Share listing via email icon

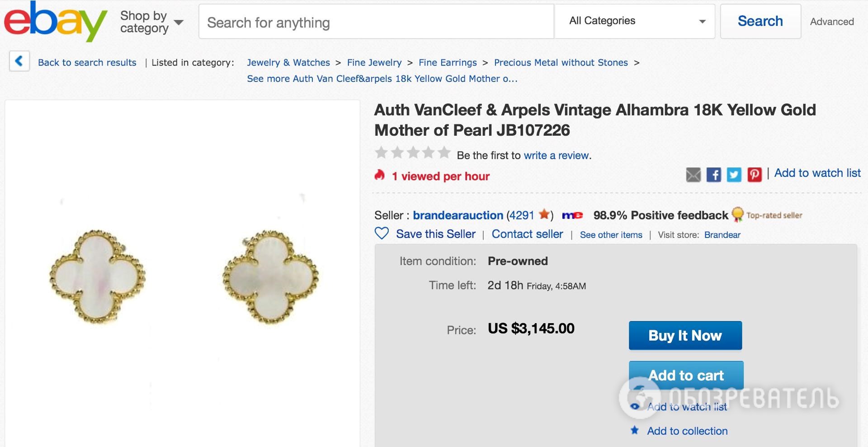693,175
